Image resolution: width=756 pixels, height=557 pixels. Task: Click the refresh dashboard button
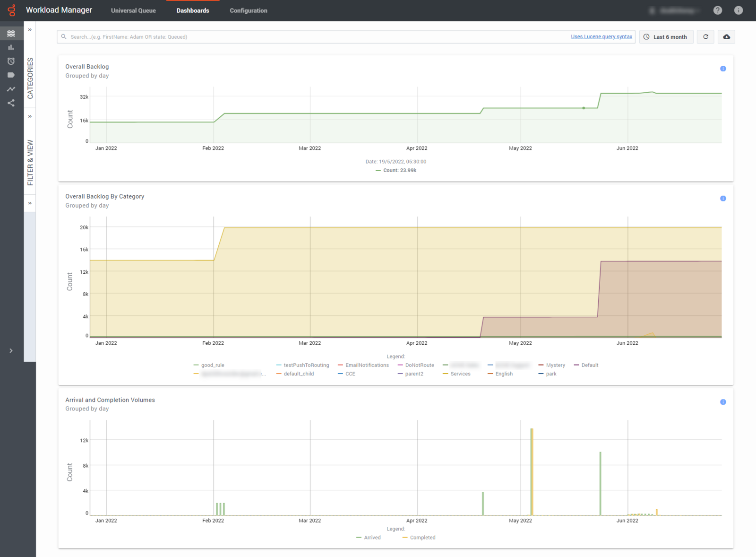coord(706,37)
